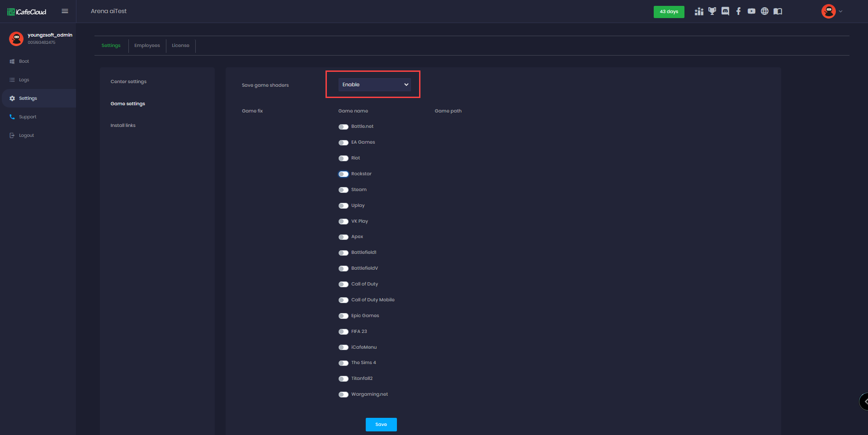Image resolution: width=868 pixels, height=435 pixels.
Task: Click the Save button
Action: click(x=381, y=425)
